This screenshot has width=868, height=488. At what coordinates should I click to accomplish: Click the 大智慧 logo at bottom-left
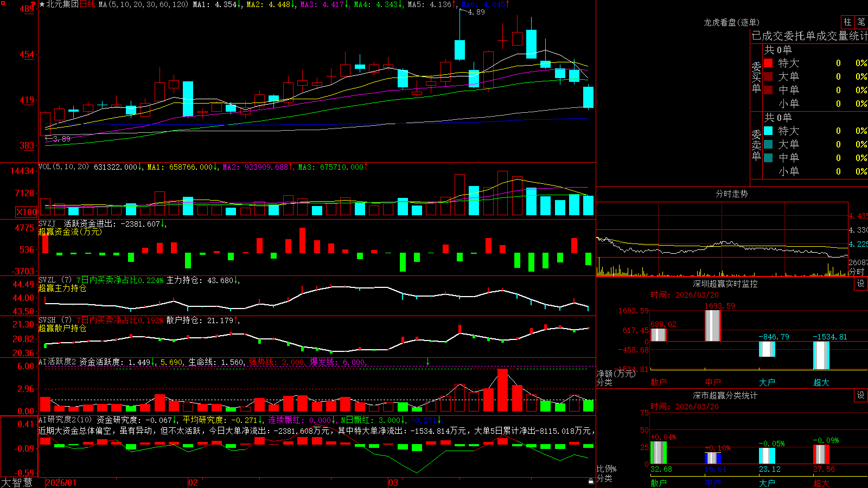pos(17,483)
